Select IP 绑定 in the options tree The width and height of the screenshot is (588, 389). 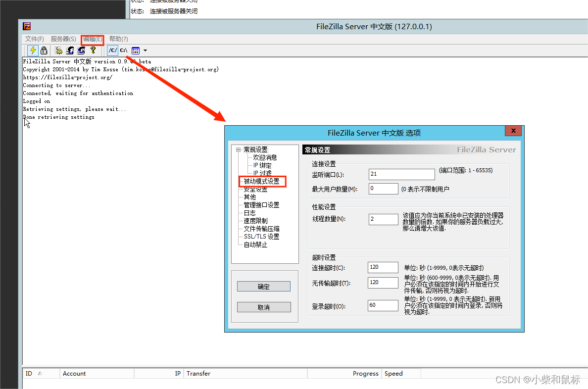262,165
